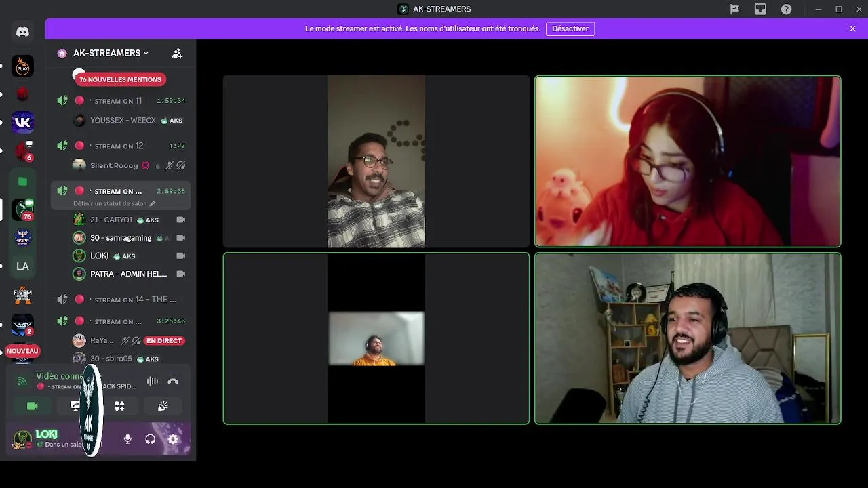This screenshot has width=868, height=488.
Task: Select user YOUSSEX - WEECX
Action: click(128, 121)
